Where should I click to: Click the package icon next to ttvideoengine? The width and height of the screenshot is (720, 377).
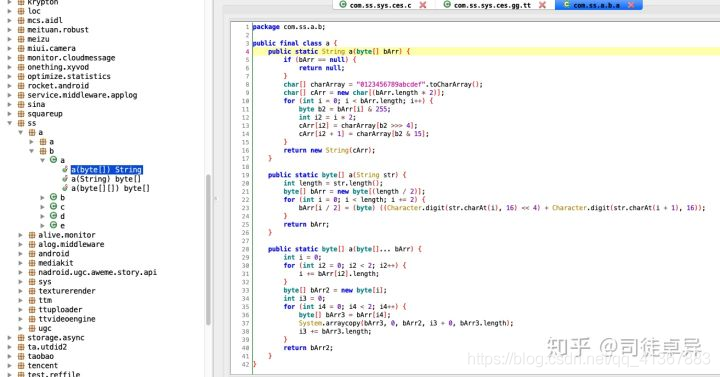point(32,319)
